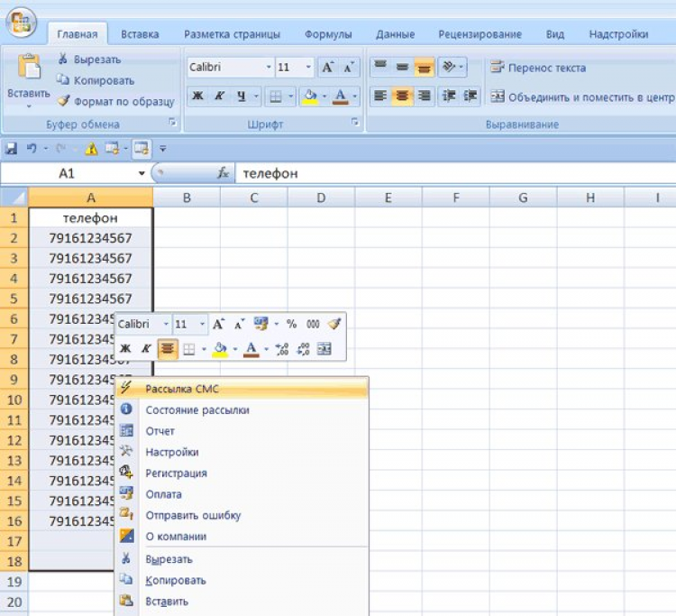Switch to Разметка страницы tab
This screenshot has height=616, width=676.
[x=232, y=34]
